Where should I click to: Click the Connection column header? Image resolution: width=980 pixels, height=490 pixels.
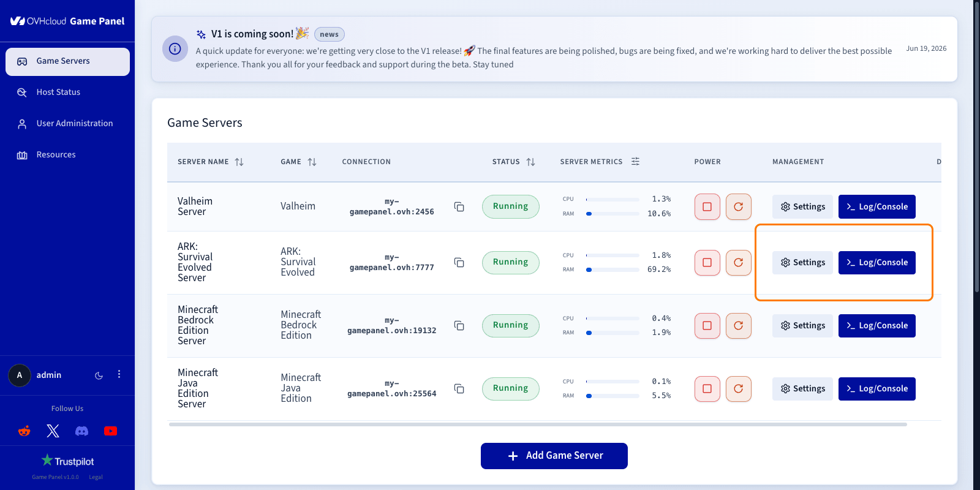(366, 162)
